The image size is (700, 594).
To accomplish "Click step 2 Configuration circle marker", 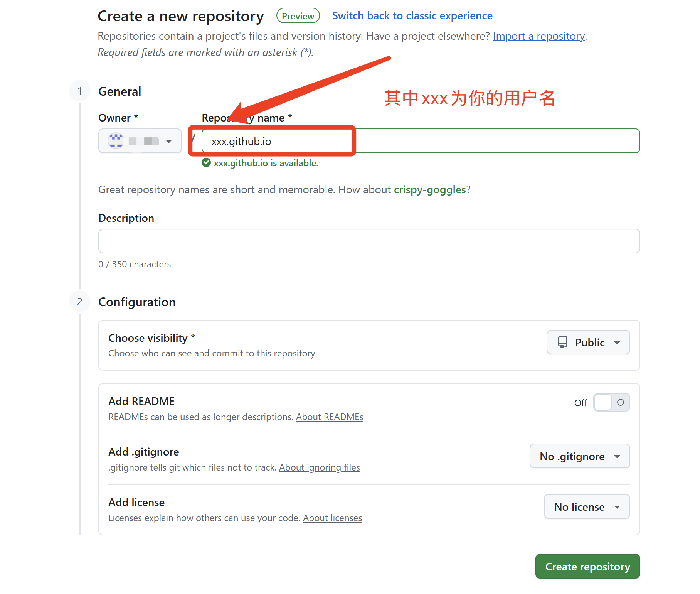I will (80, 302).
